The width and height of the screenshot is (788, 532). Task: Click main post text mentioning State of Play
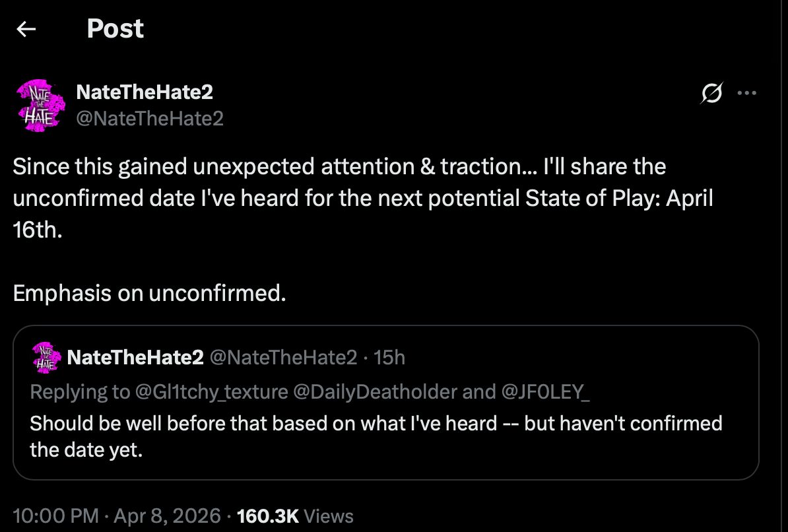coord(362,199)
